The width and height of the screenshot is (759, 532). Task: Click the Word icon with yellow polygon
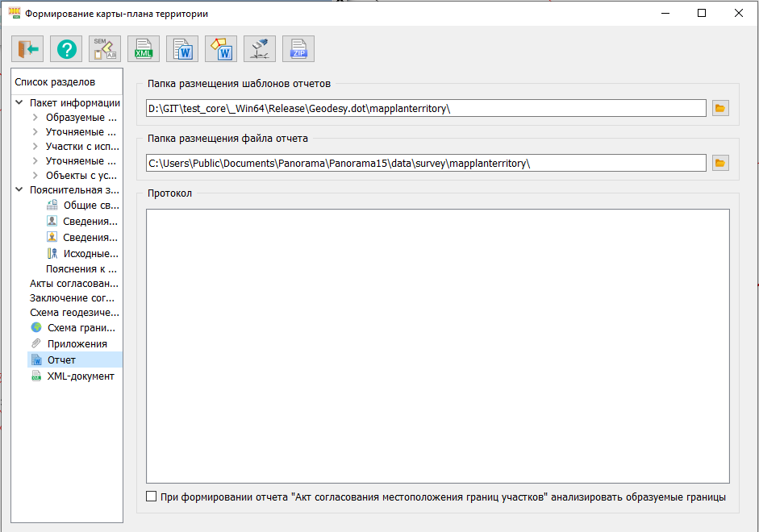[x=221, y=50]
